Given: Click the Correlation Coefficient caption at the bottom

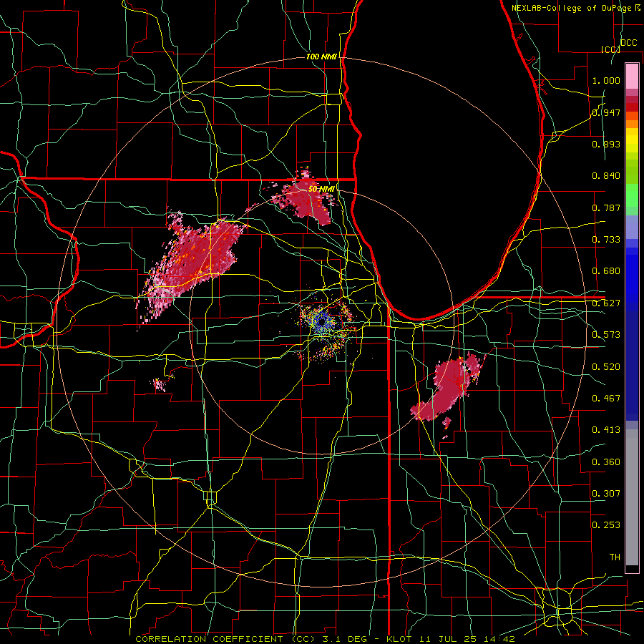Looking at the screenshot, I should click(x=325, y=639).
